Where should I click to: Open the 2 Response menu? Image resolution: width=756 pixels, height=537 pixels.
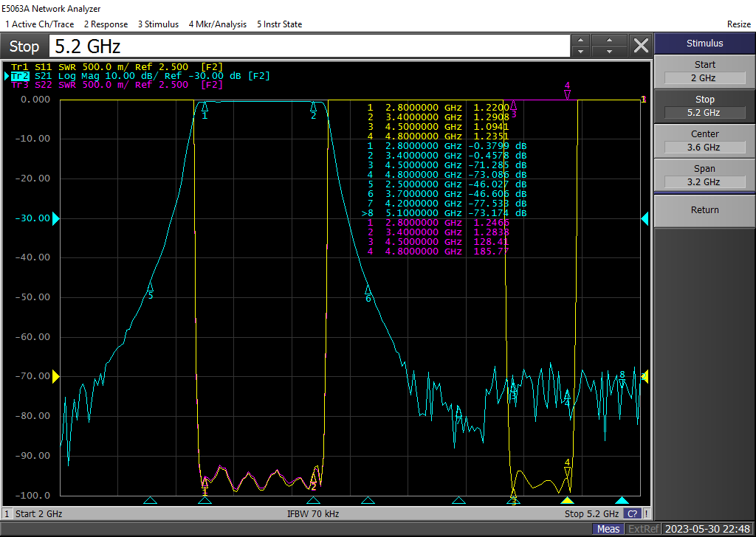[106, 24]
